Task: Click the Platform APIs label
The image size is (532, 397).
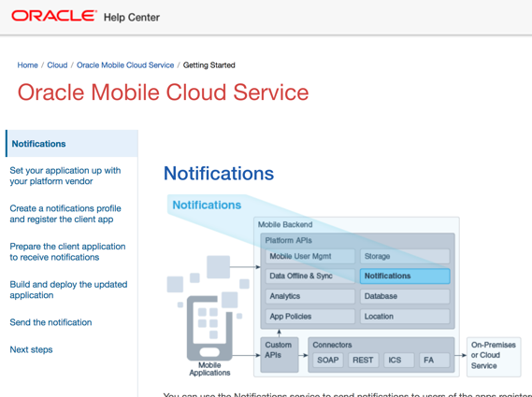Action: click(x=288, y=240)
